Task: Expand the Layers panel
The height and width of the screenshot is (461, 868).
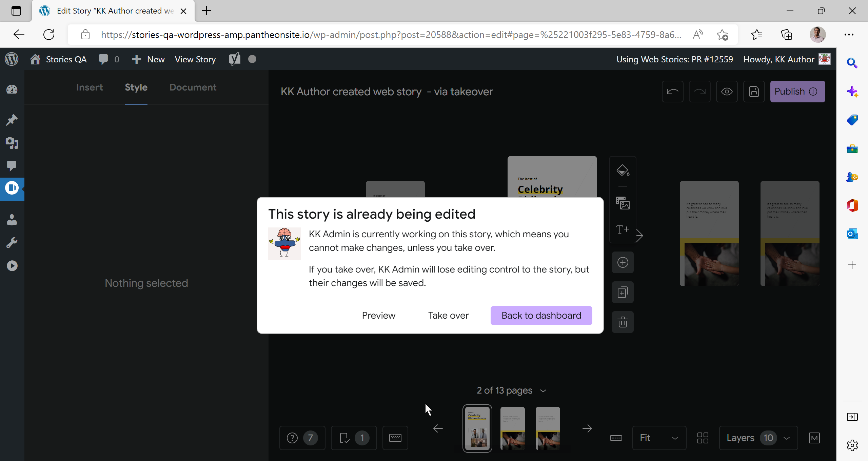Action: pos(758,438)
